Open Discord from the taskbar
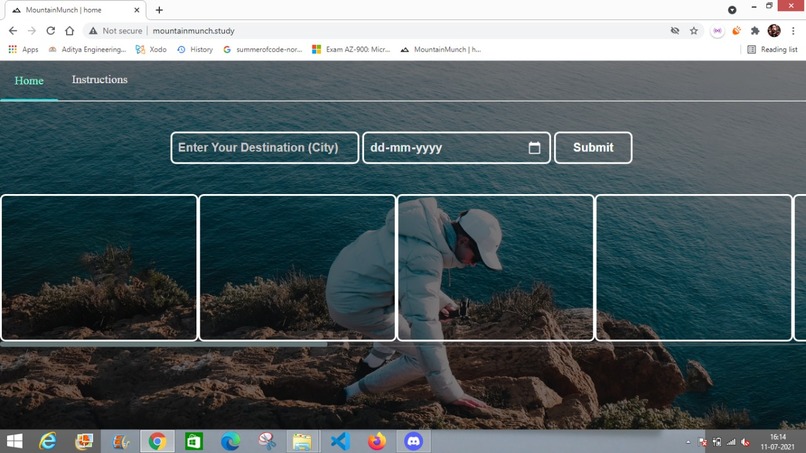The height and width of the screenshot is (453, 806). [413, 441]
